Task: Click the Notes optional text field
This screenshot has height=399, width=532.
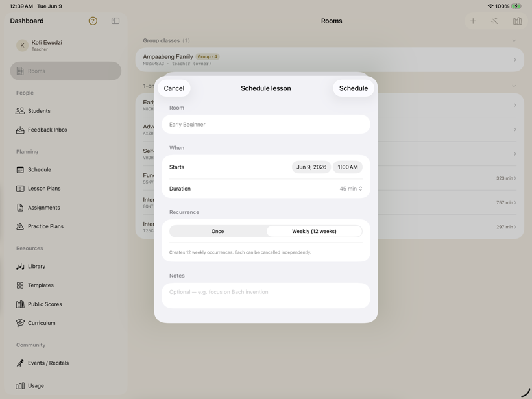Action: tap(265, 295)
